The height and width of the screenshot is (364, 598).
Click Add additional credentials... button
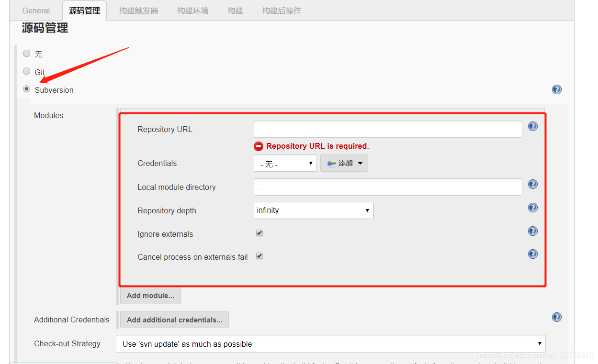click(174, 320)
